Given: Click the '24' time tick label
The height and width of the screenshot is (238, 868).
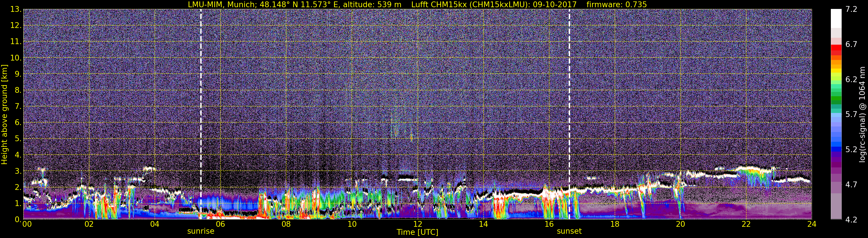Looking at the screenshot, I should pos(812,224).
